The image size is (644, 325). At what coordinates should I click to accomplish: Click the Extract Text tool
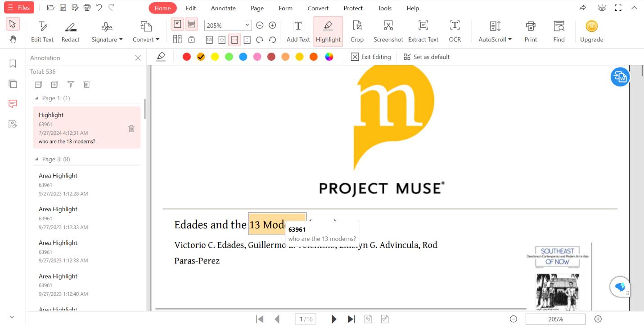click(423, 31)
